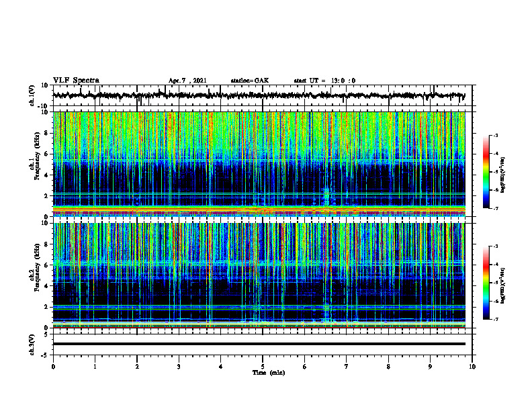Click the date 'Apr. 7 , 2021'

[x=187, y=81]
